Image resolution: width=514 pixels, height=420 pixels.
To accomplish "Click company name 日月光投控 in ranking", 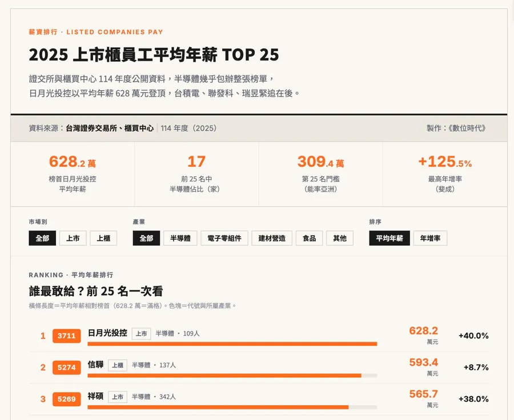I will [x=107, y=333].
